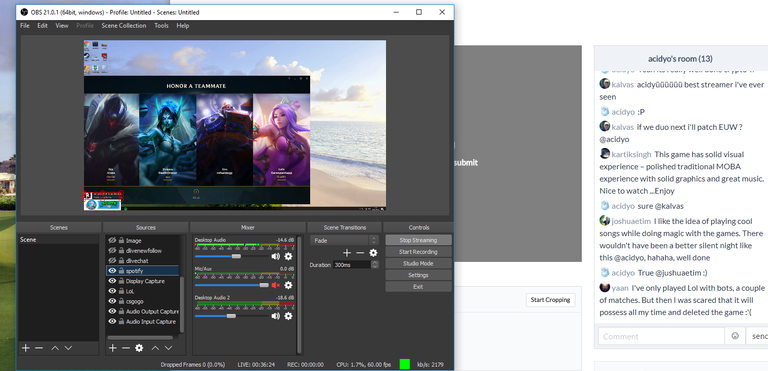The height and width of the screenshot is (371, 768).
Task: Click the OBS preview canvas
Action: [x=235, y=125]
